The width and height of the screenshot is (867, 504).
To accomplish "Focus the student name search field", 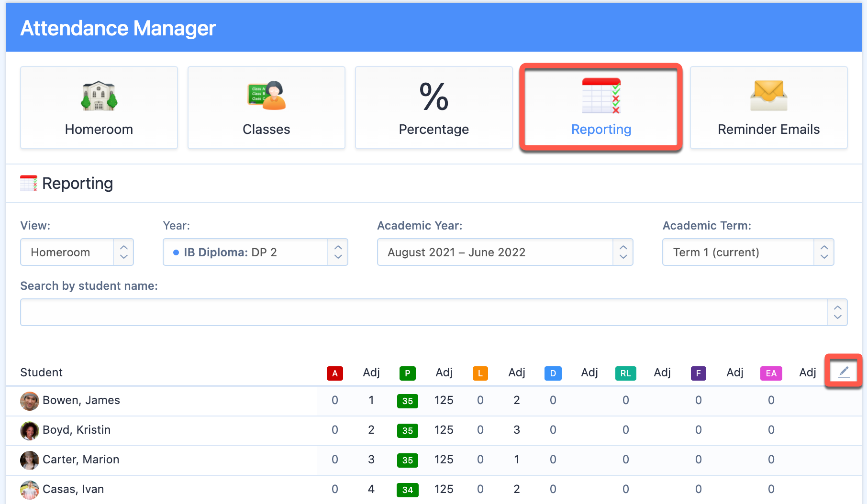I will pyautogui.click(x=423, y=312).
